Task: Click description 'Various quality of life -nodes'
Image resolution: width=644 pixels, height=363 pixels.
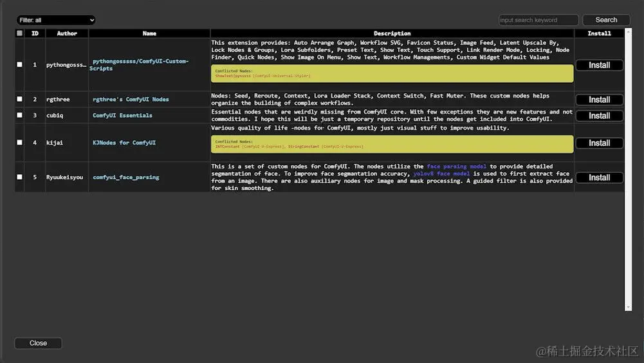Action: [360, 128]
